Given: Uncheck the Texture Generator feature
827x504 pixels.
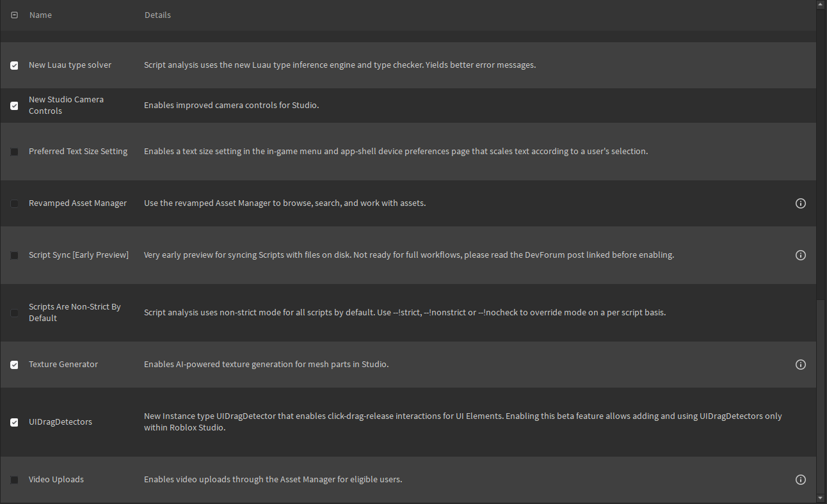Looking at the screenshot, I should point(14,365).
